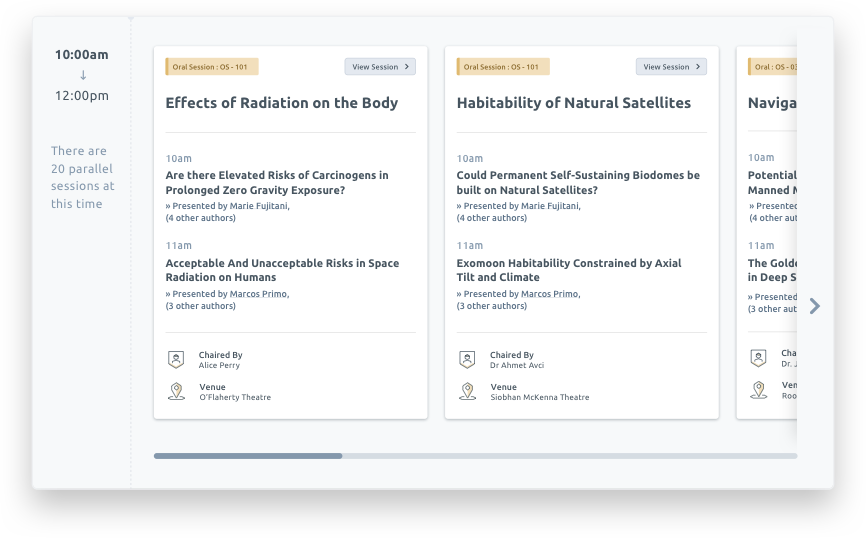This screenshot has width=866, height=538.
Task: Click Oral Session OS-101 tag on second card
Action: tap(503, 67)
